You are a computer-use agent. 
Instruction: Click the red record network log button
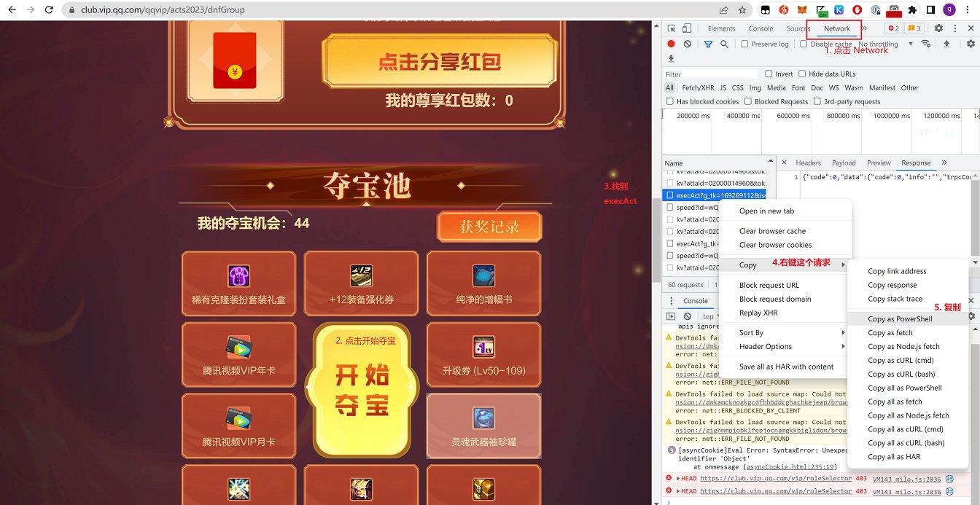coord(672,44)
